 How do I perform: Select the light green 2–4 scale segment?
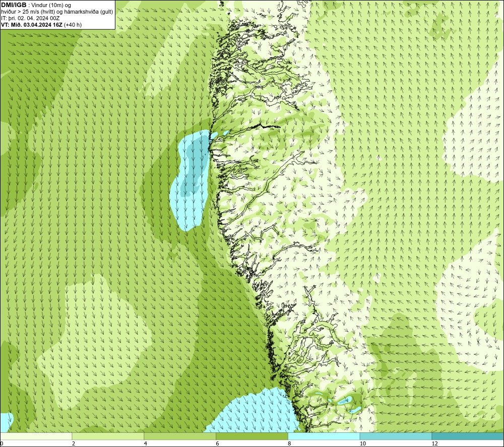click(x=108, y=436)
